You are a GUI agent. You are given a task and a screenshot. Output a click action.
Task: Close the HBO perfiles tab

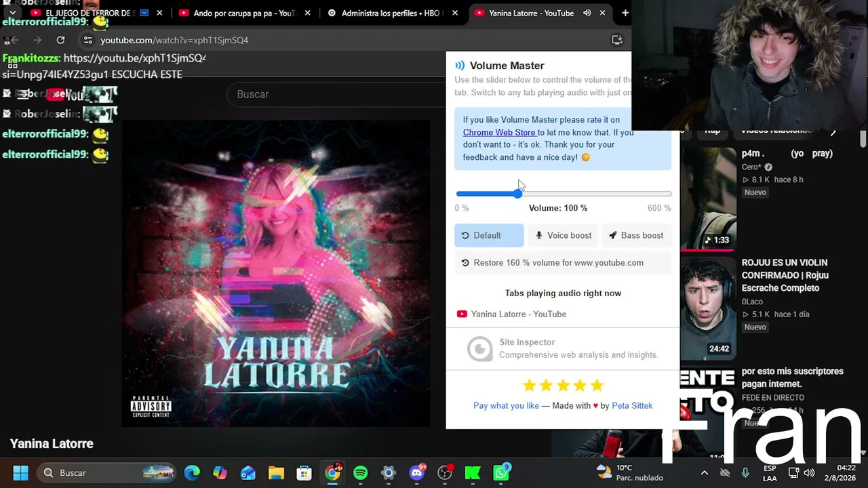455,13
